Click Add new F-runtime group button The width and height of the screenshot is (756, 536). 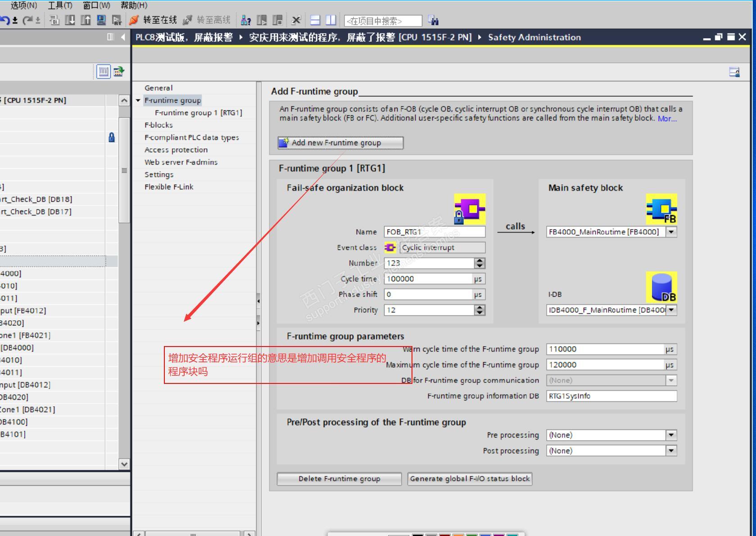340,143
